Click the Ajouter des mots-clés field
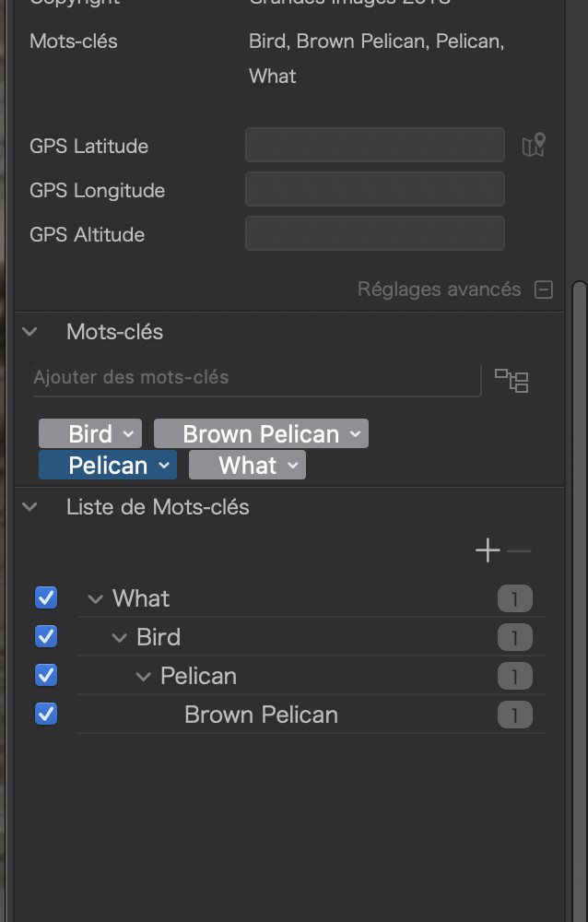The image size is (588, 922). 256,379
